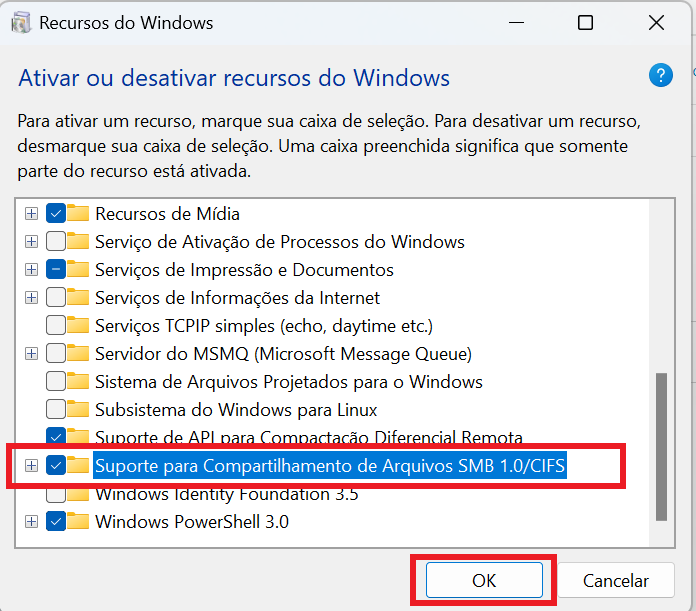Viewport: 696px width, 611px height.
Task: Click the feature list vertical scrollbar thumb
Action: click(661, 447)
